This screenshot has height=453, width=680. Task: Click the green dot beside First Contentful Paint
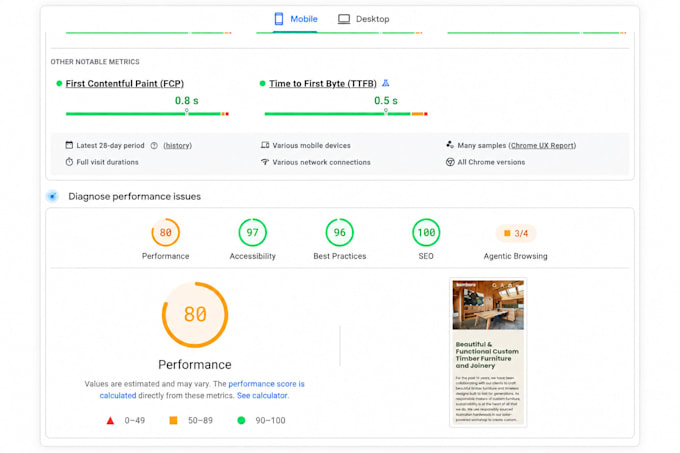pyautogui.click(x=59, y=83)
